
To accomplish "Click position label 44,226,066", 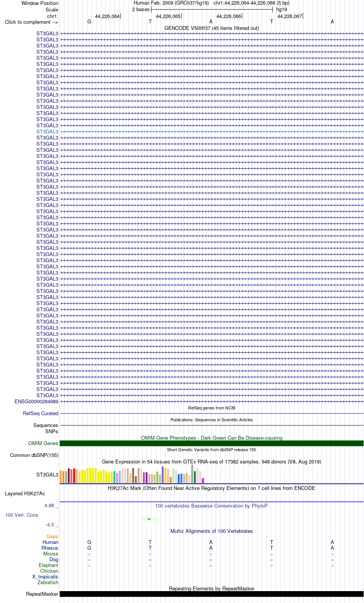I will point(229,16).
